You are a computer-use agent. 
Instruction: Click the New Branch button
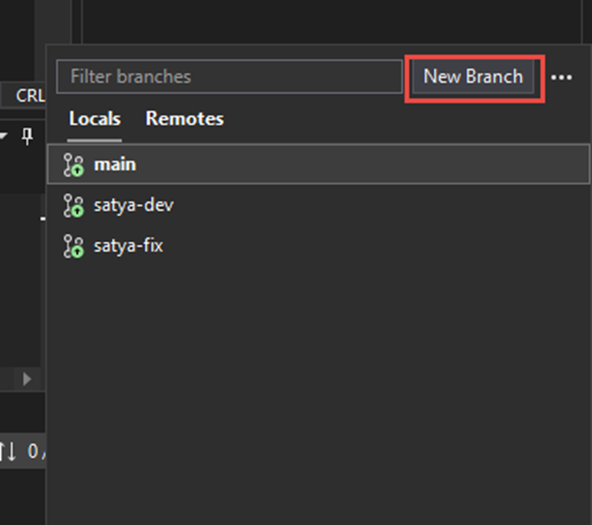click(473, 77)
